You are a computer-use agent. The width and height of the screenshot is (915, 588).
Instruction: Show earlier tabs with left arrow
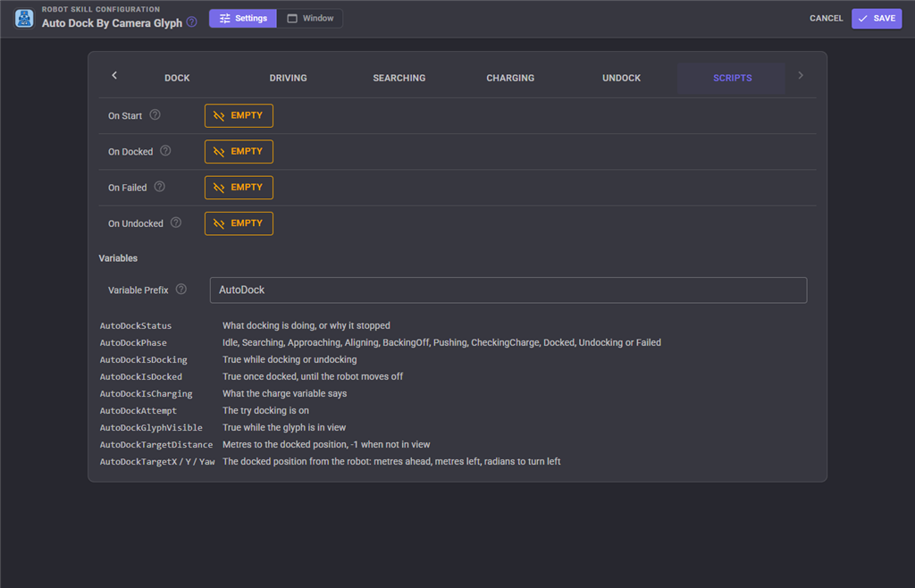point(114,75)
